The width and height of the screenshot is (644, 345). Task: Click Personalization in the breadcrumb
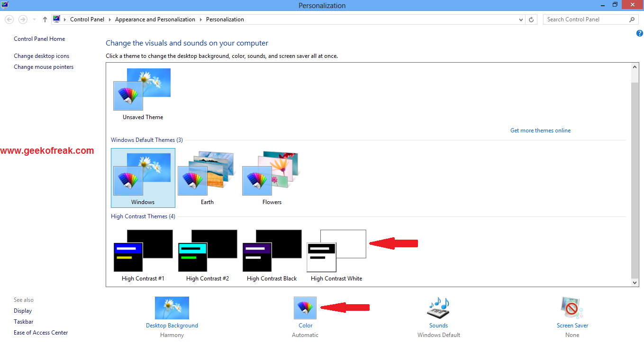click(x=225, y=19)
